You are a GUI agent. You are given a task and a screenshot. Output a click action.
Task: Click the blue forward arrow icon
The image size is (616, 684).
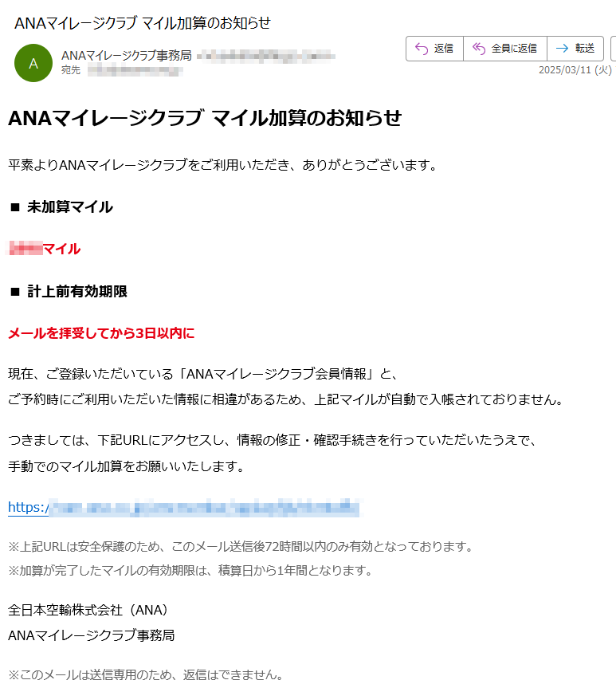point(562,49)
